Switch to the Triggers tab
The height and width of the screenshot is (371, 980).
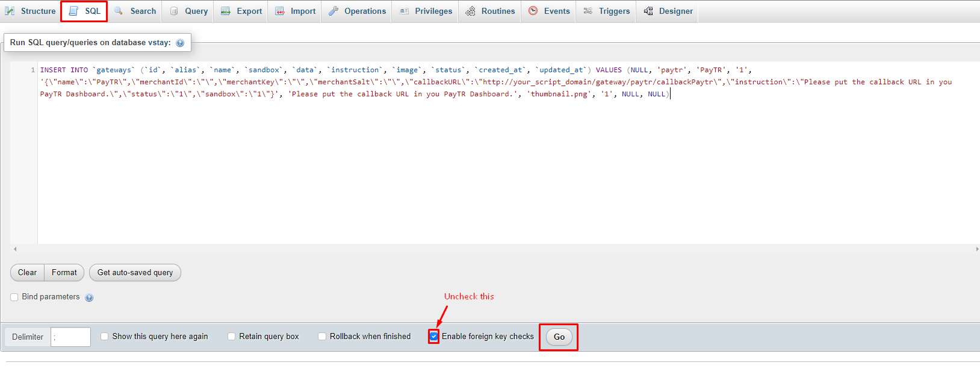pos(613,11)
